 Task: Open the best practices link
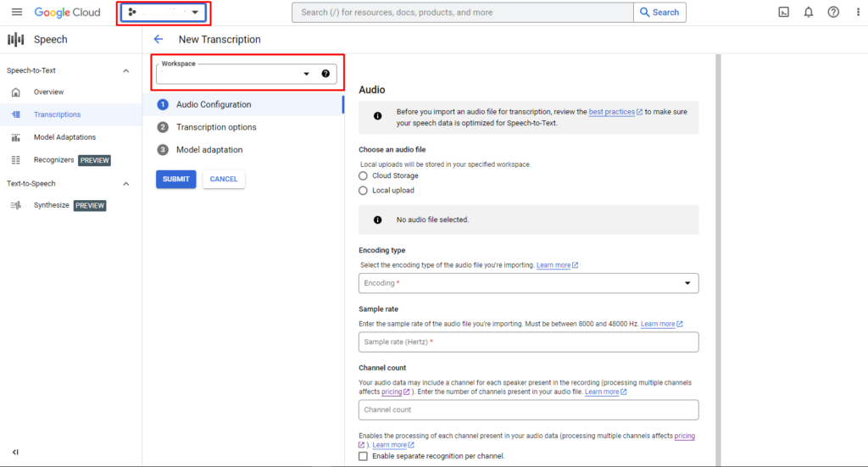615,112
